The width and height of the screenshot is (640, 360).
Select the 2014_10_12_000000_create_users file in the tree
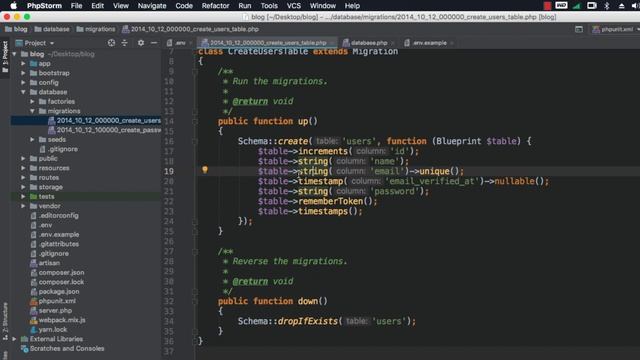point(104,120)
